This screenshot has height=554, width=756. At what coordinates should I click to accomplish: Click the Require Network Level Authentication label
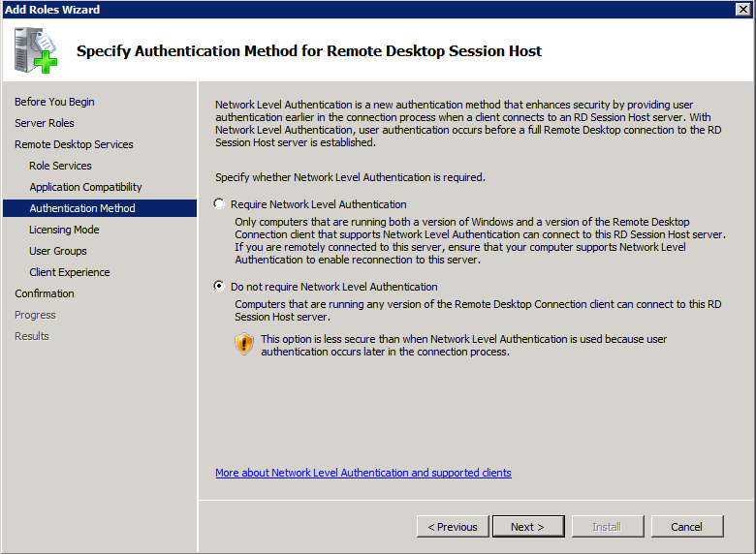pyautogui.click(x=318, y=204)
